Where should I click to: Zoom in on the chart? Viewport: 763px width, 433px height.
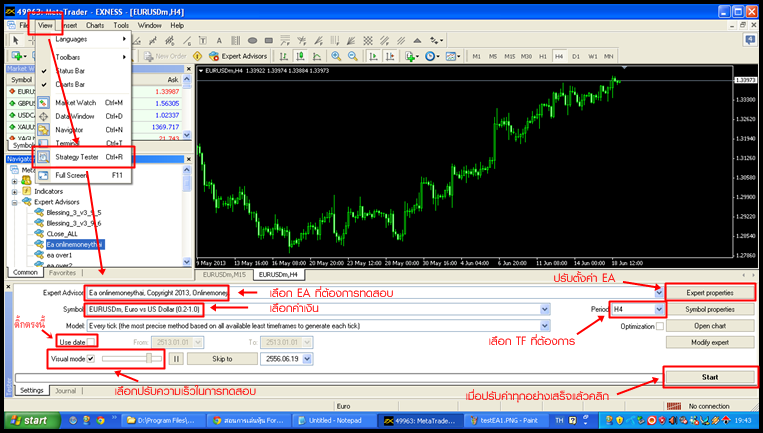coord(336,56)
